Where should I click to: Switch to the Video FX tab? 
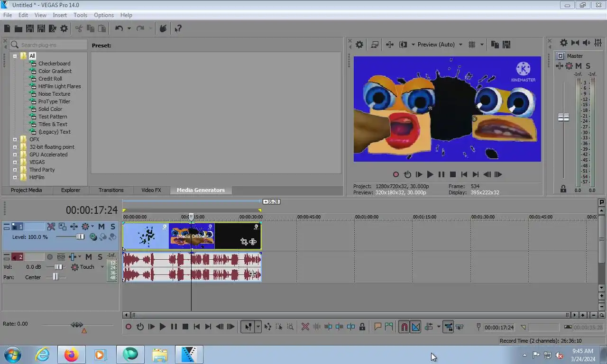151,190
